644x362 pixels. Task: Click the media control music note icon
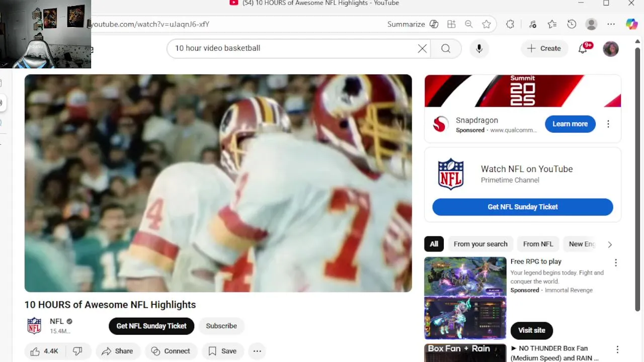[x=533, y=24]
